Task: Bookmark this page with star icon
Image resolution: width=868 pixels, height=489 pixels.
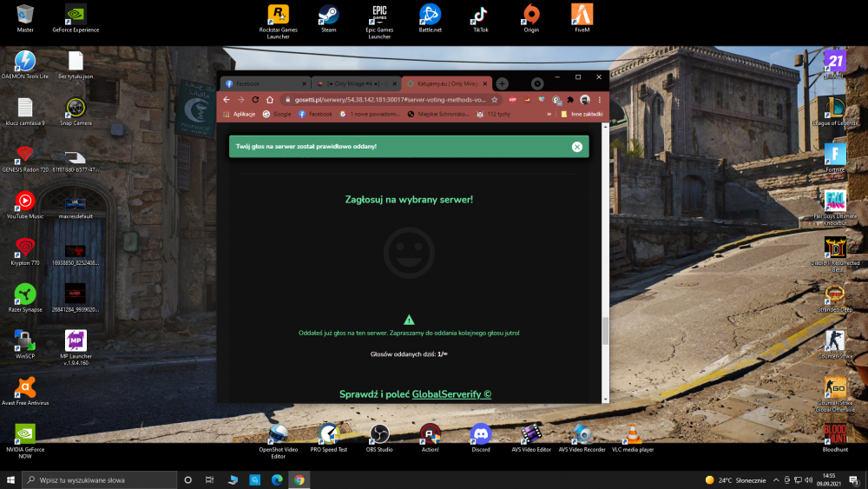Action: (x=495, y=100)
